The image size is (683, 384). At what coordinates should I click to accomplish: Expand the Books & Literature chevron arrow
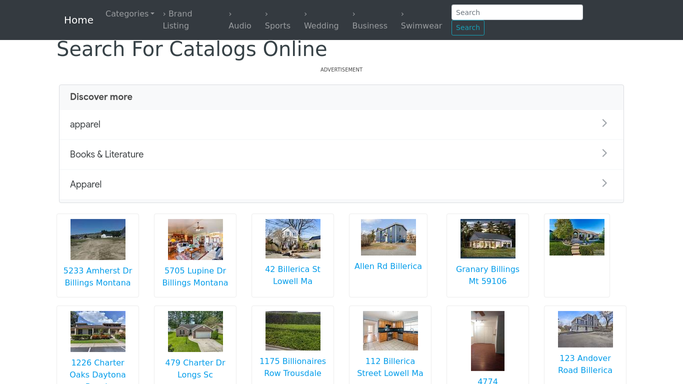(x=604, y=153)
